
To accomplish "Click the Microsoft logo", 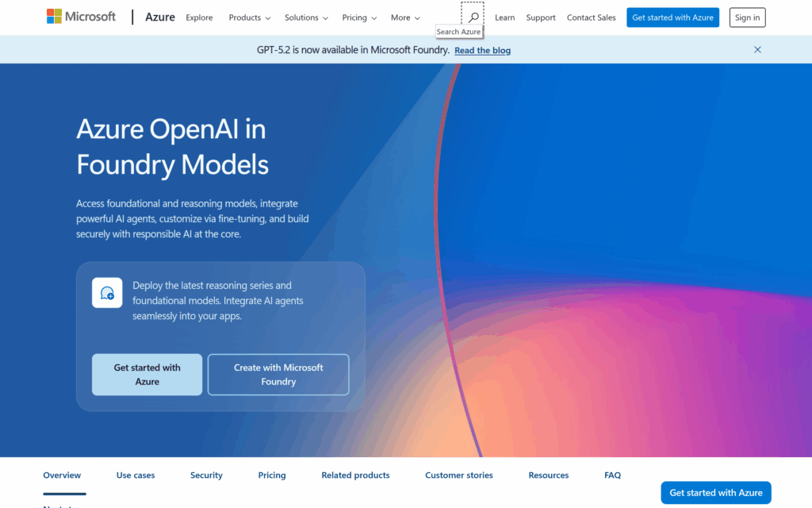I will click(x=81, y=17).
